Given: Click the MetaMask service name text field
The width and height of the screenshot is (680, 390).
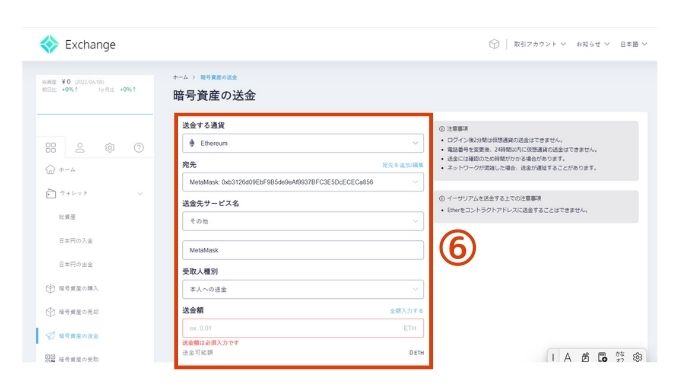Looking at the screenshot, I should [x=303, y=250].
